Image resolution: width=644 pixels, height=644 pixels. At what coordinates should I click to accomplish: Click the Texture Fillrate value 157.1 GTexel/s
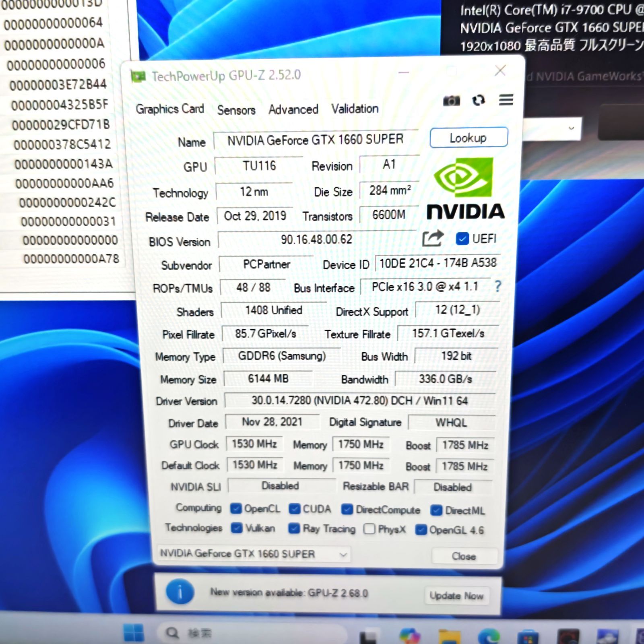click(448, 333)
